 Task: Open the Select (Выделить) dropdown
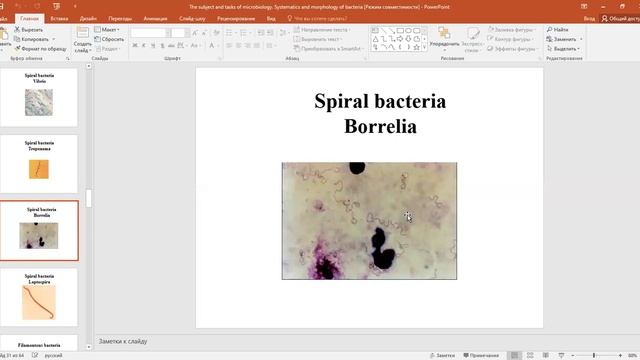point(563,49)
